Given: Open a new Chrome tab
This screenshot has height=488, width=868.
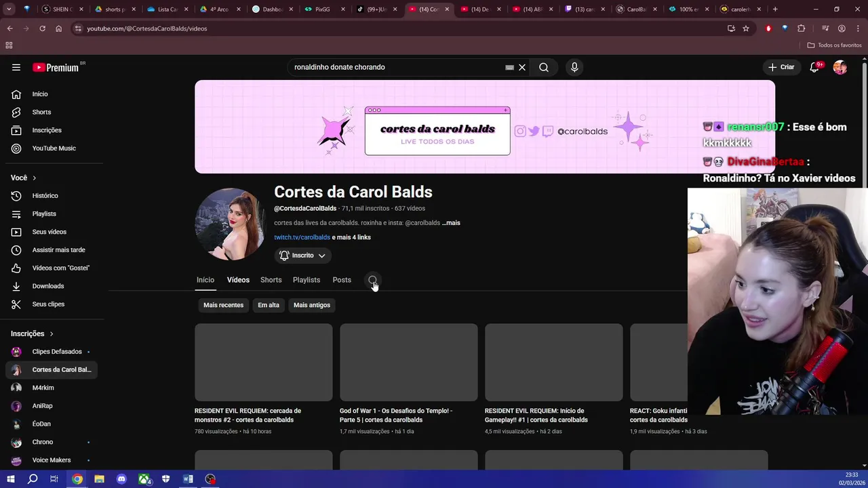Looking at the screenshot, I should 775,9.
